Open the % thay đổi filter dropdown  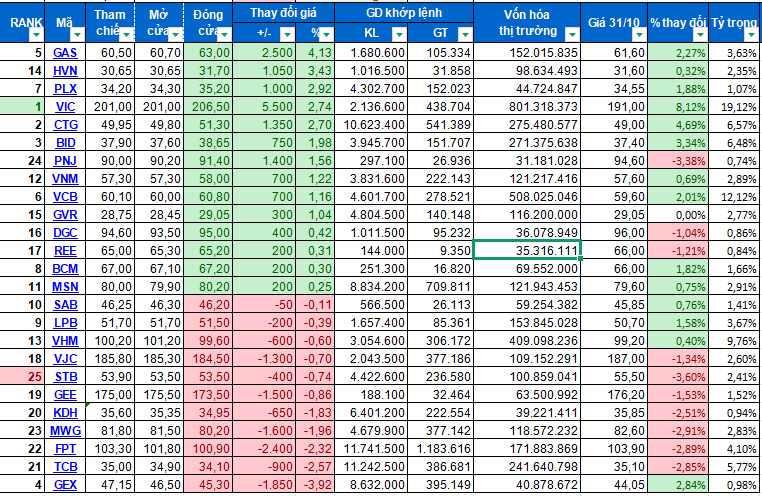[700, 34]
